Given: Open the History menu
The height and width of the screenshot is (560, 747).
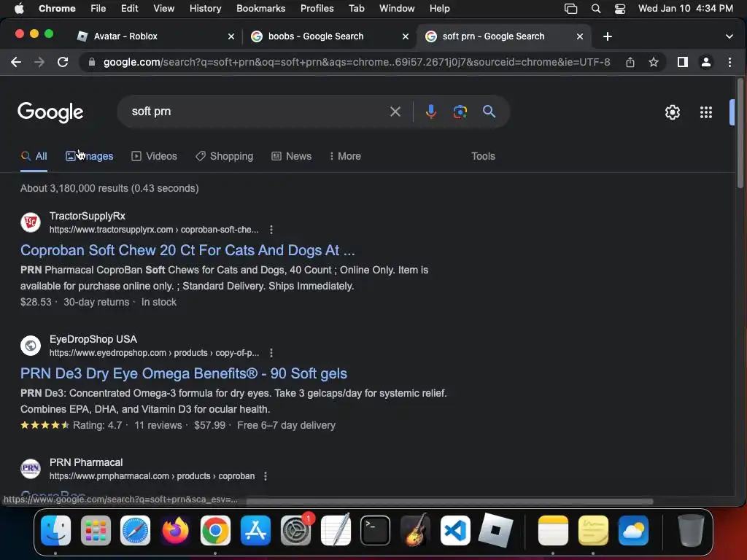Looking at the screenshot, I should 205,9.
